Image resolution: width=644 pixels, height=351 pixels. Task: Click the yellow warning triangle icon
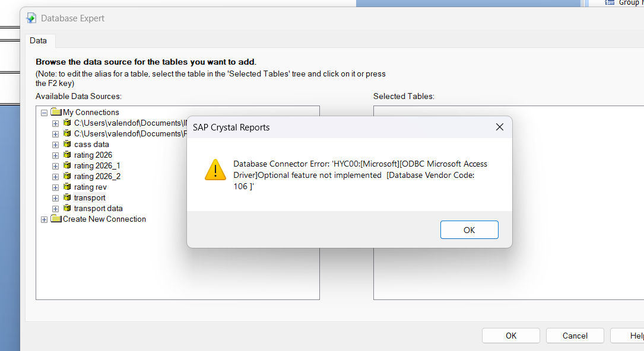[215, 170]
